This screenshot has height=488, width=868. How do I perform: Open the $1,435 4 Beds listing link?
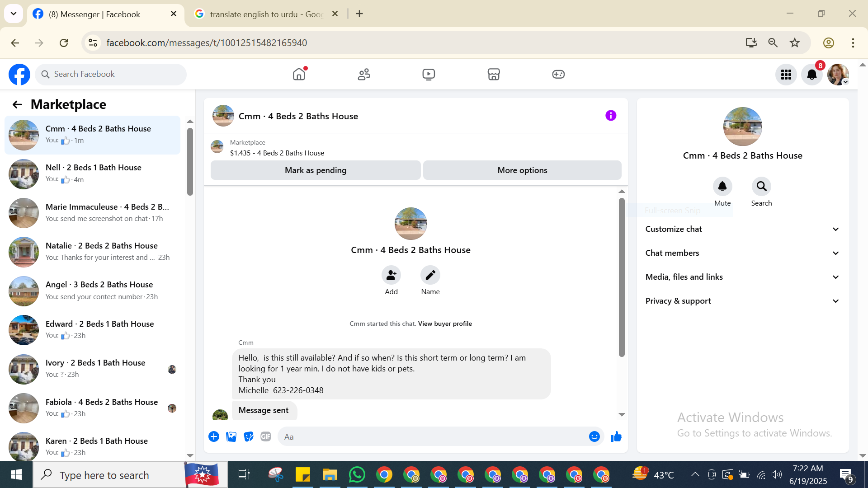[x=277, y=153]
